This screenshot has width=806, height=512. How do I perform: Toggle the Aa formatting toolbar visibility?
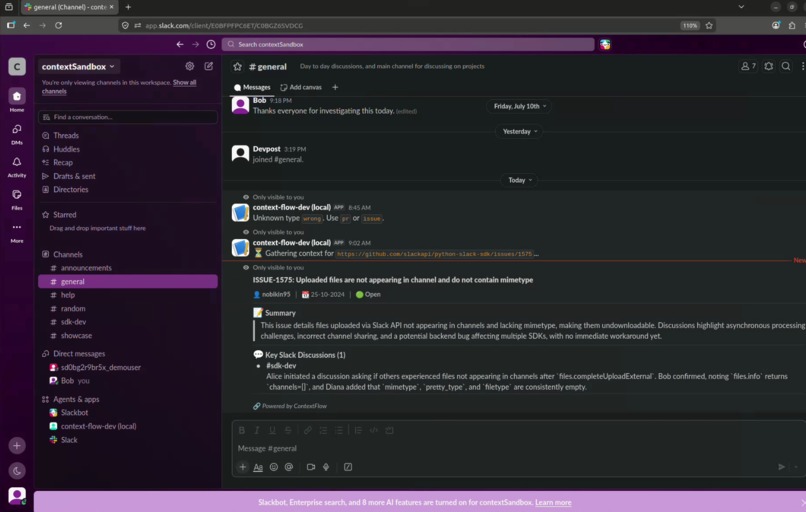[x=258, y=467]
